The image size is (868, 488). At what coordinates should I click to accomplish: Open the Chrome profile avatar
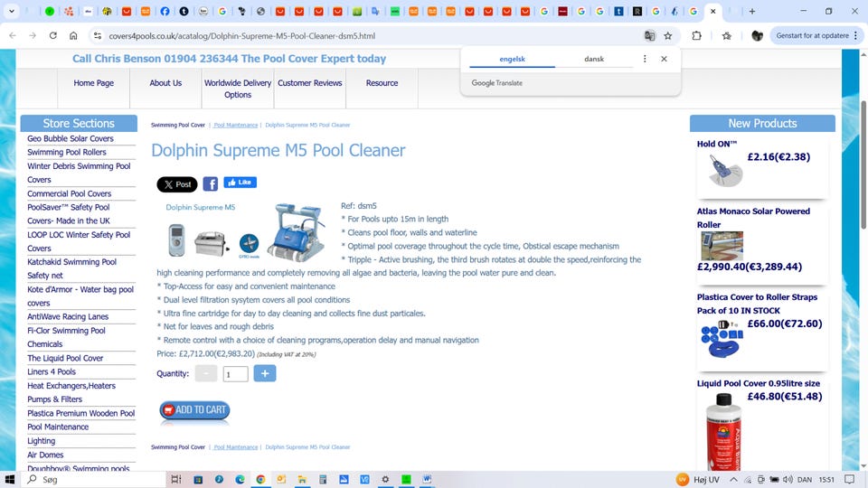(x=757, y=35)
